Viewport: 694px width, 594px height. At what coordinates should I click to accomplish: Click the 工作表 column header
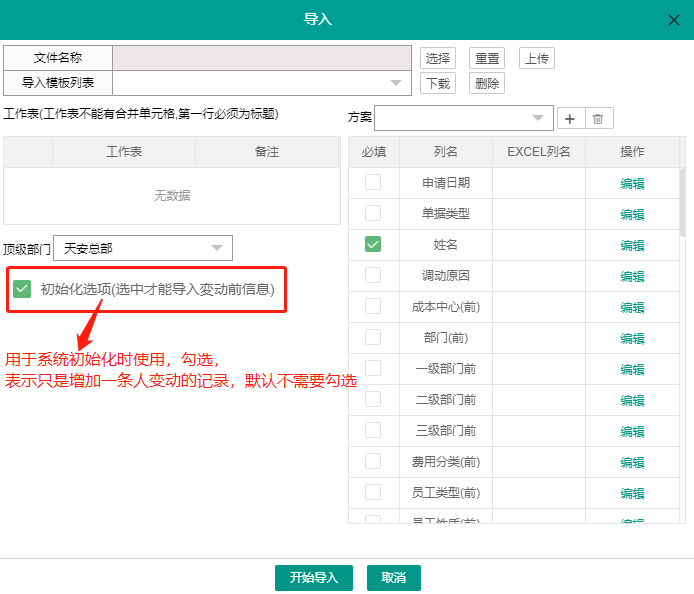(123, 152)
